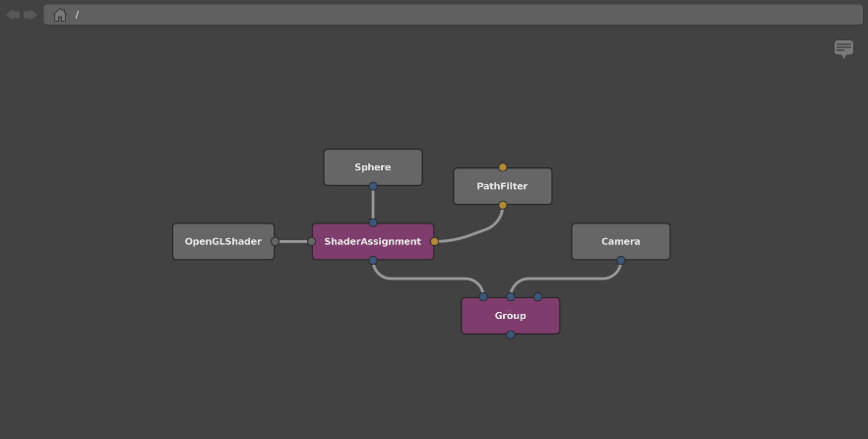The height and width of the screenshot is (439, 868).
Task: Click the Group first input plug
Action: click(483, 296)
